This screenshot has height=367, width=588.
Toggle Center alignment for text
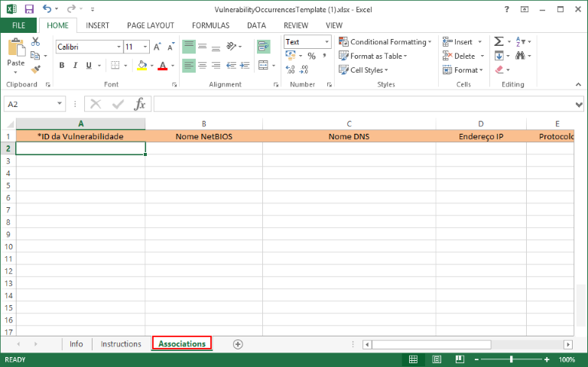[x=203, y=65]
